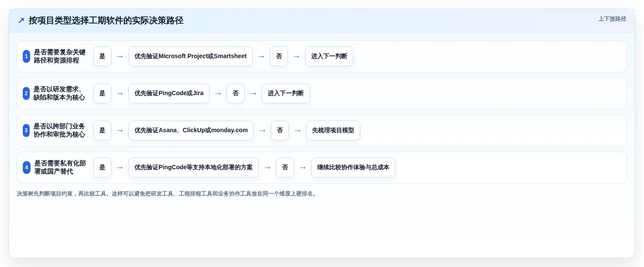The image size is (644, 267).
Task: Click 优先验证Microsoft Project或Smartsheet box
Action: pyautogui.click(x=190, y=56)
